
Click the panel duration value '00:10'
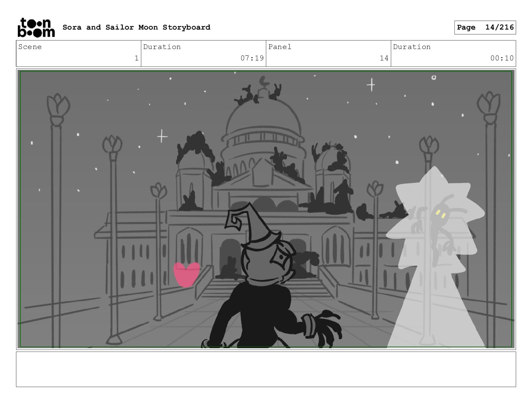(502, 58)
